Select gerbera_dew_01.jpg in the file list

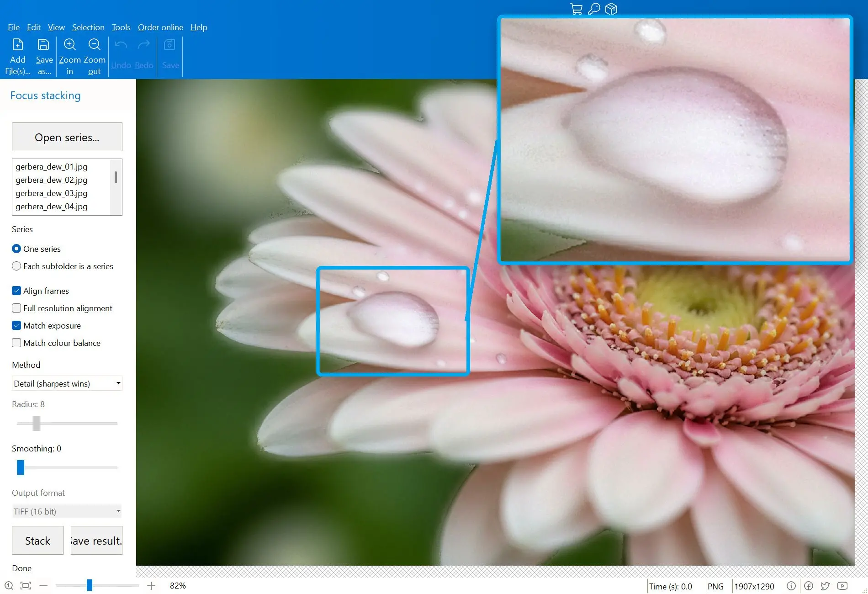point(52,167)
